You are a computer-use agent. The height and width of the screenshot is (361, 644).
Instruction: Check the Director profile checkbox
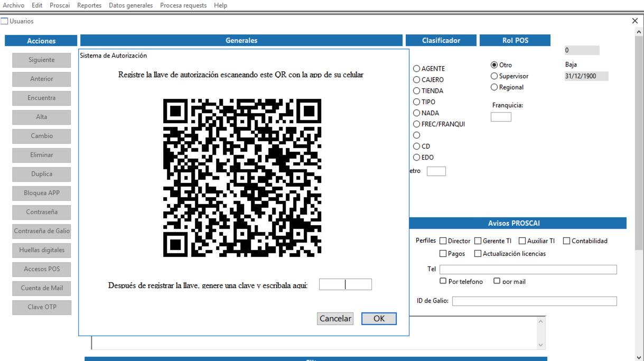(443, 241)
